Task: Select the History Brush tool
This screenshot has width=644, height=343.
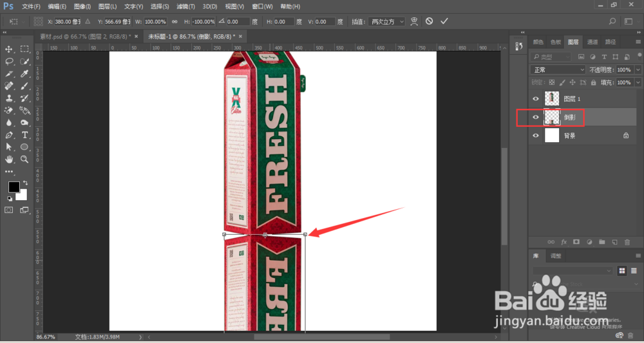Action: click(x=24, y=98)
